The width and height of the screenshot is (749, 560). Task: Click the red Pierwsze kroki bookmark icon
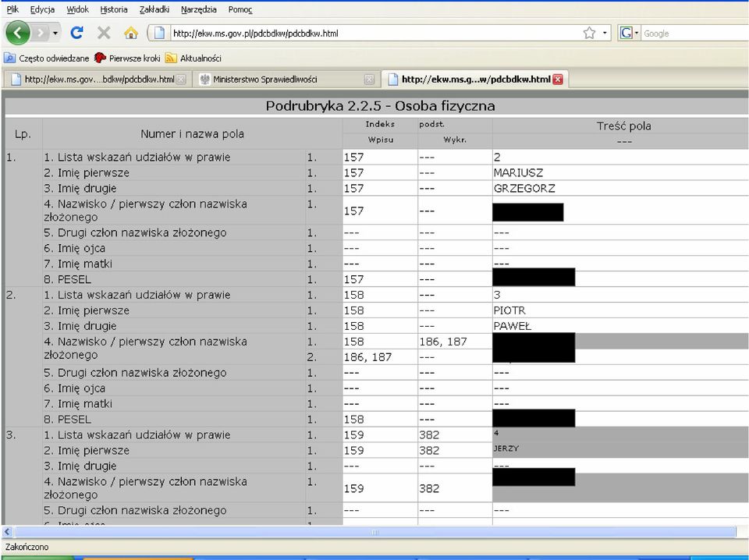tap(100, 58)
